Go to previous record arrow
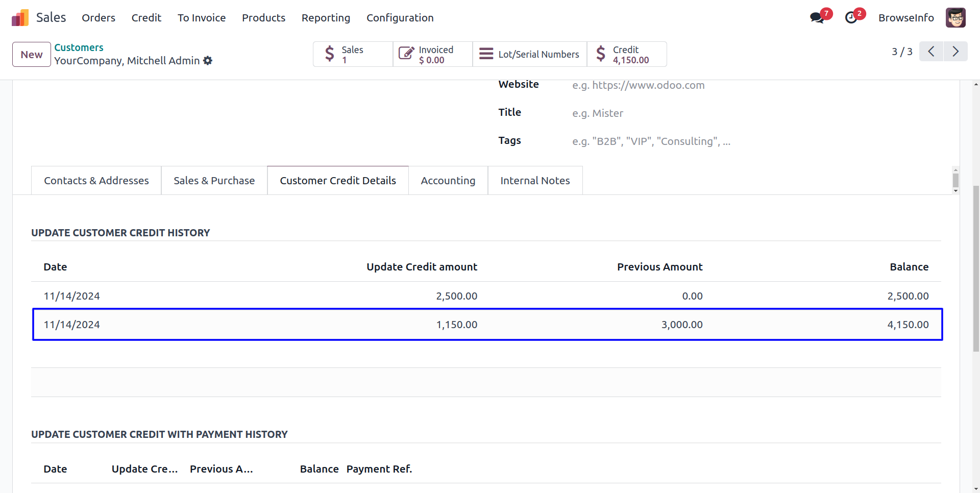 point(931,52)
